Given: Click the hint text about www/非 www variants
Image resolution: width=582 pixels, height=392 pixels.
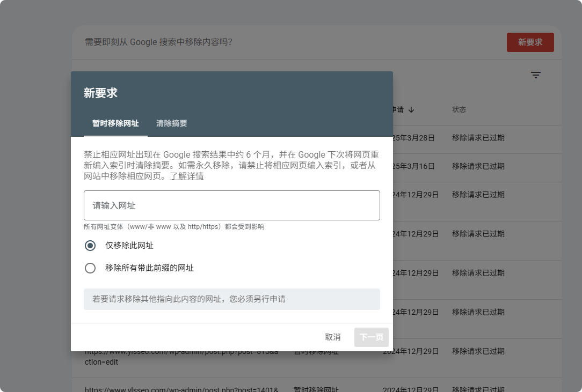Looking at the screenshot, I should (174, 227).
